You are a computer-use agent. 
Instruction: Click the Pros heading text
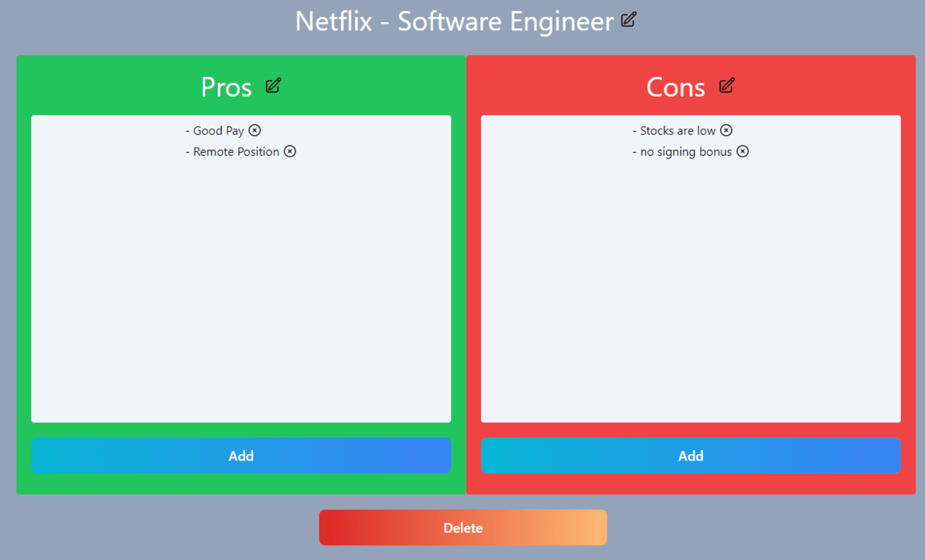click(x=226, y=87)
